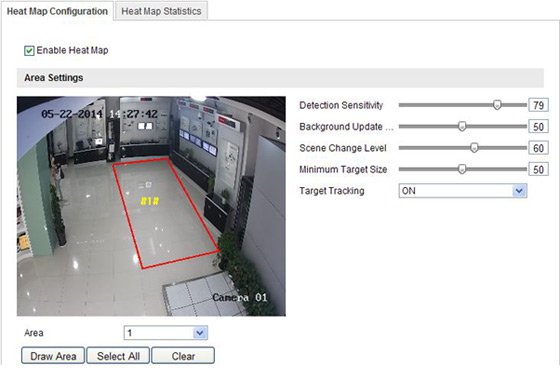
Task: Click the #1# label in the red area
Action: pos(149,201)
